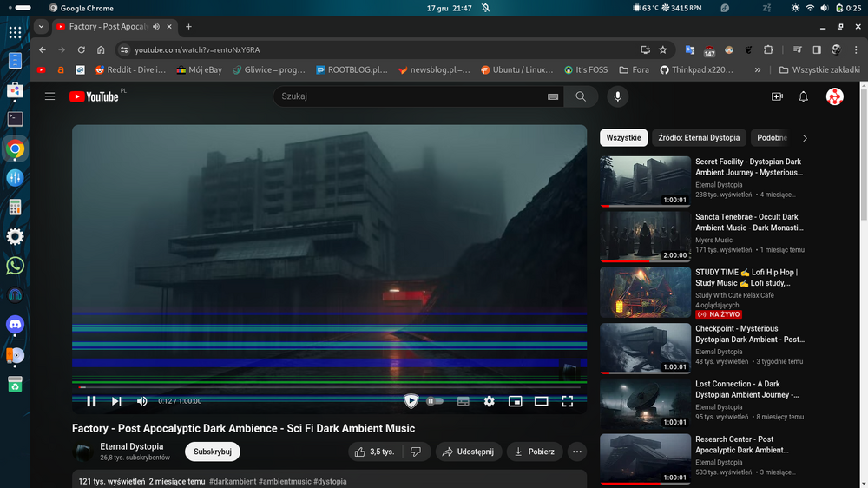Toggle subtitles in the video player
The width and height of the screenshot is (868, 488).
464,401
